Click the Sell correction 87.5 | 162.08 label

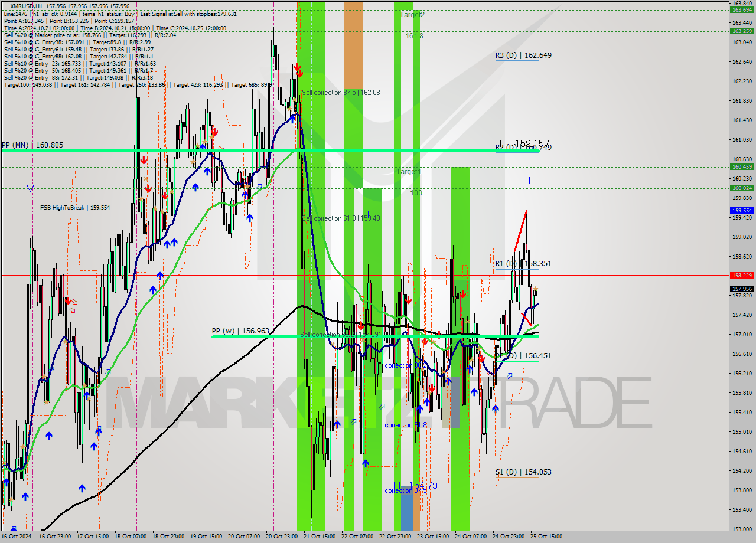(x=341, y=93)
